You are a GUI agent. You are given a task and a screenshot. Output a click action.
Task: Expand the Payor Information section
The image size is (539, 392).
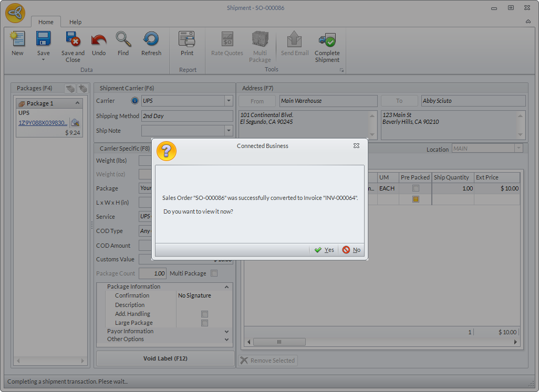(x=226, y=332)
